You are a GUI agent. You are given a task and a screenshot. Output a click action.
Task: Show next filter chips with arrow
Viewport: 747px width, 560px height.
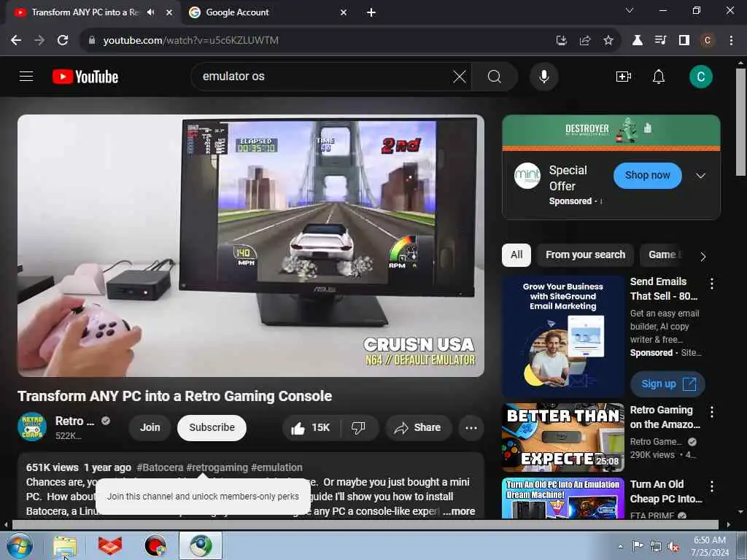point(703,257)
